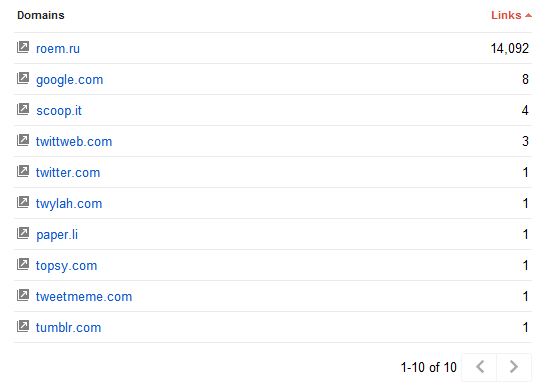Viewport: 545px width, 388px height.
Task: Click external link icon next to tumblr.com
Action: (23, 326)
